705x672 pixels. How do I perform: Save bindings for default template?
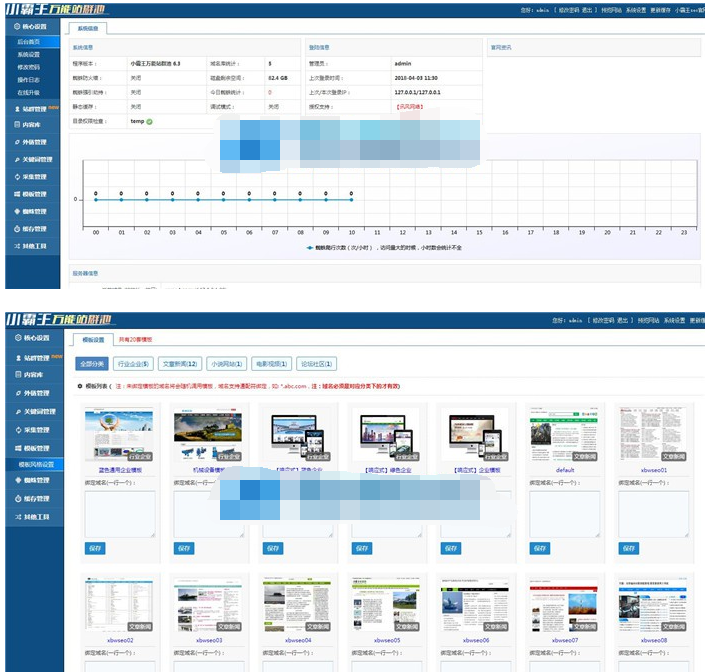(540, 548)
